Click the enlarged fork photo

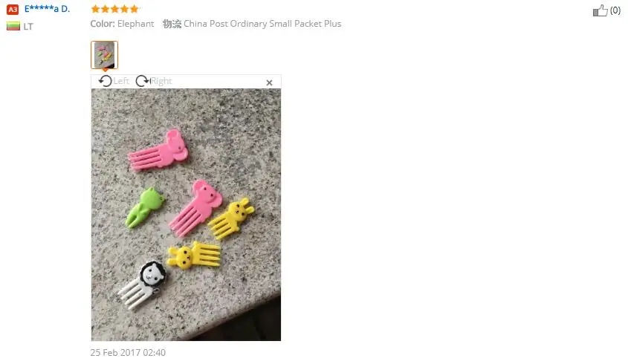(186, 215)
